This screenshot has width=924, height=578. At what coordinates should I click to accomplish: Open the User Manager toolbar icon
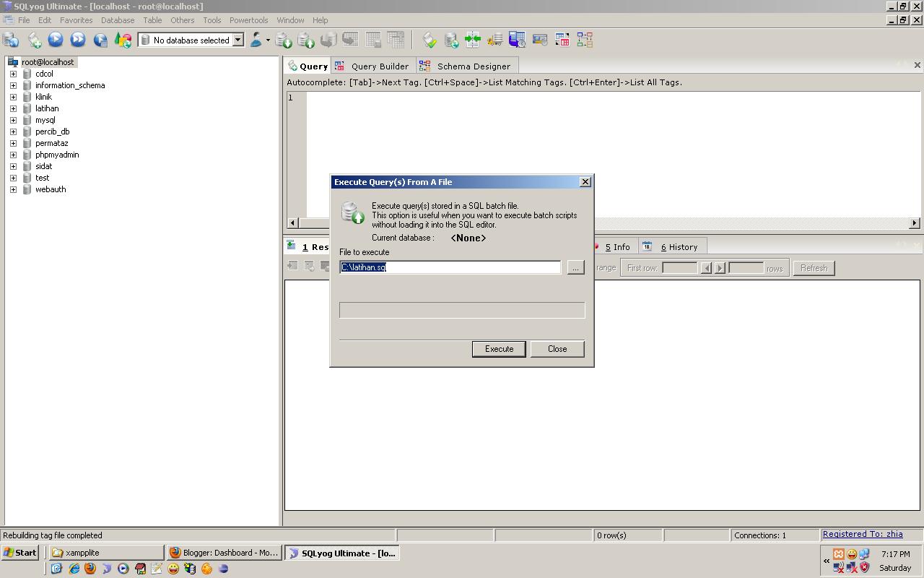tap(256, 40)
